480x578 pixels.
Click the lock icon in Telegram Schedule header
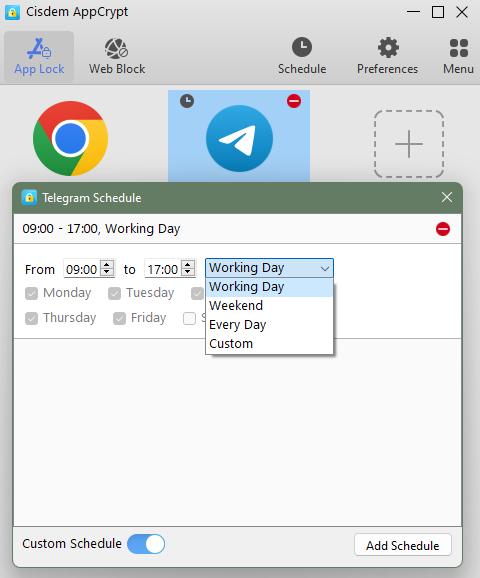[29, 198]
